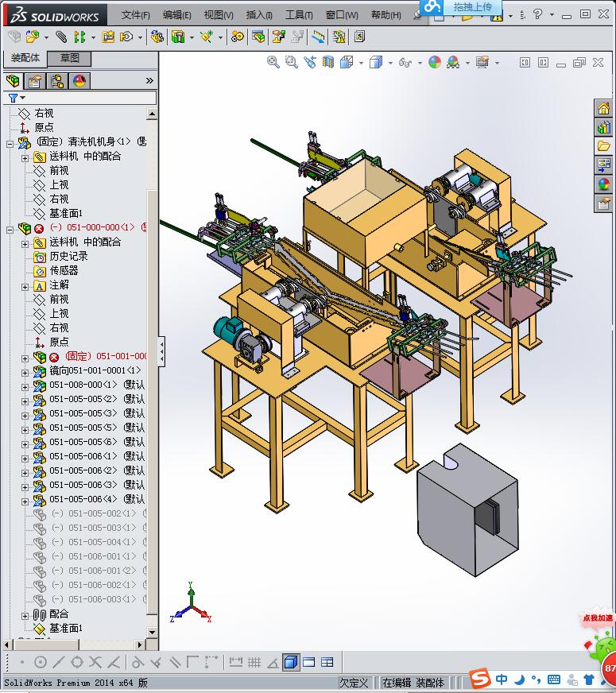Toggle the two-pane split view button
This screenshot has height=693, width=616.
pyautogui.click(x=309, y=662)
